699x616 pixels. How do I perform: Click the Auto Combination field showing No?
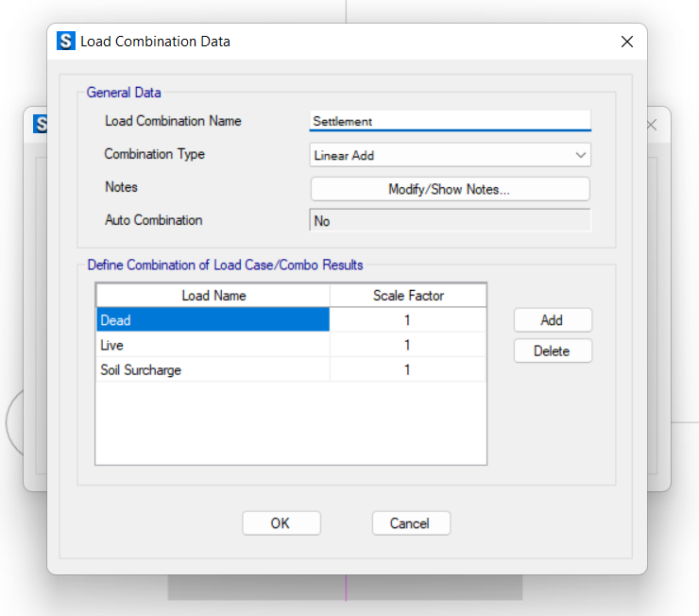click(x=450, y=221)
